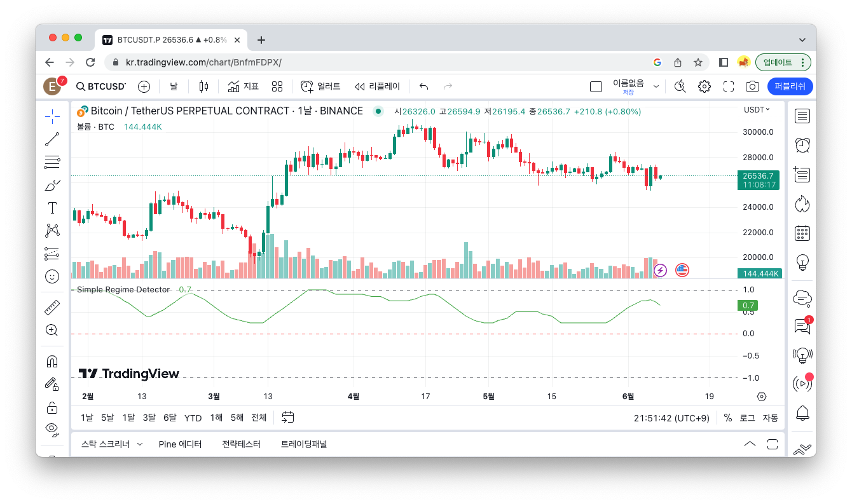Open the go-to-date calendar icon
The height and width of the screenshot is (504, 852).
(x=288, y=418)
